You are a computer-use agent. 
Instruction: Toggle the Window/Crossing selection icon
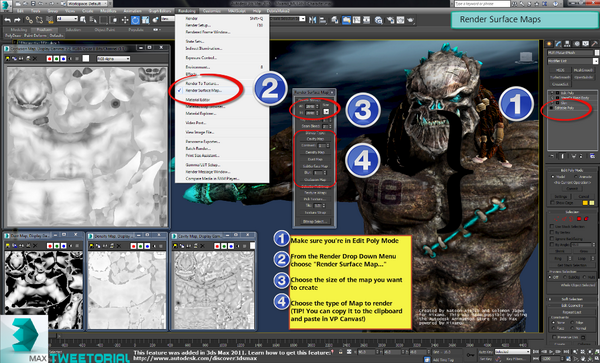coord(114,20)
